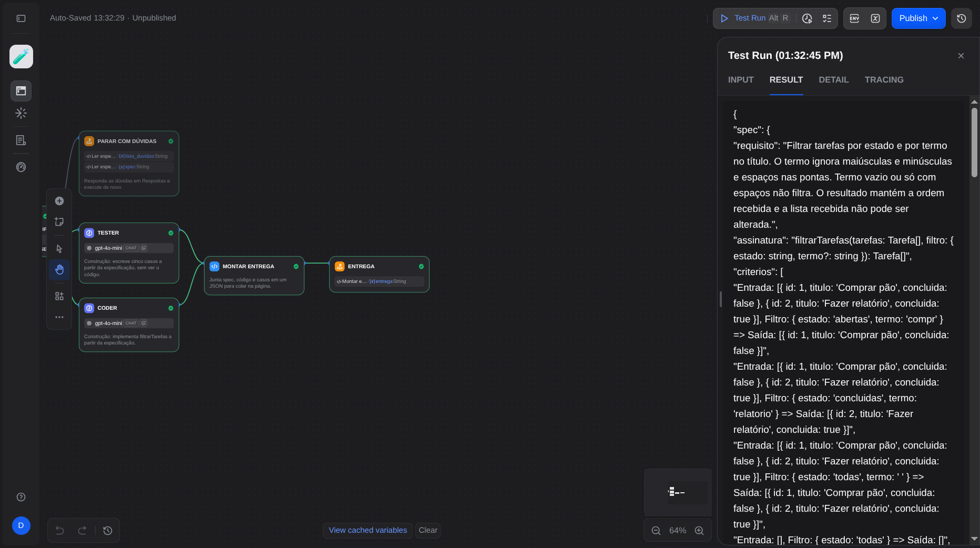This screenshot has width=980, height=548.
Task: Go to the TRACING tab
Action: [884, 80]
